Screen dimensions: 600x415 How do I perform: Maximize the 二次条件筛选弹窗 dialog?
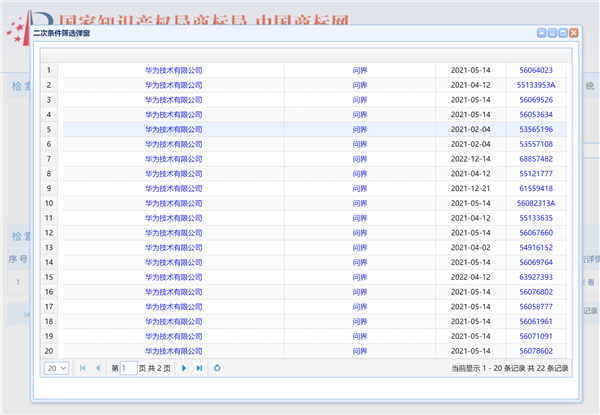[x=561, y=32]
